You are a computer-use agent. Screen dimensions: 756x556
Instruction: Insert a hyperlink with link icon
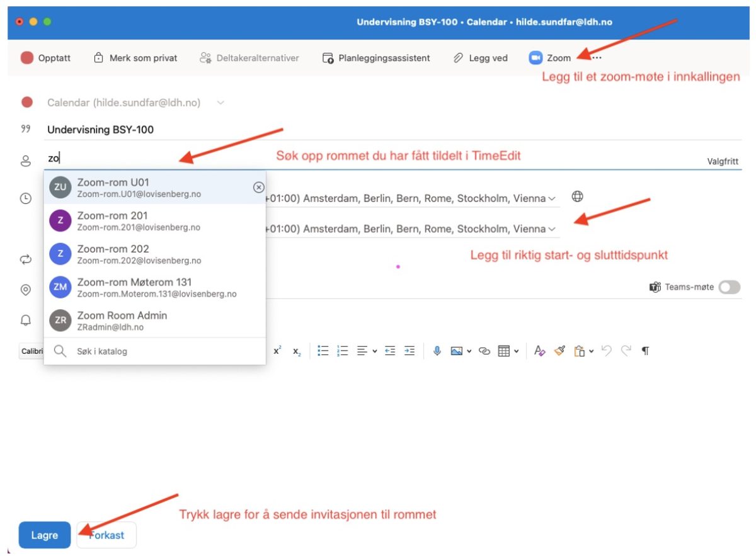click(484, 351)
